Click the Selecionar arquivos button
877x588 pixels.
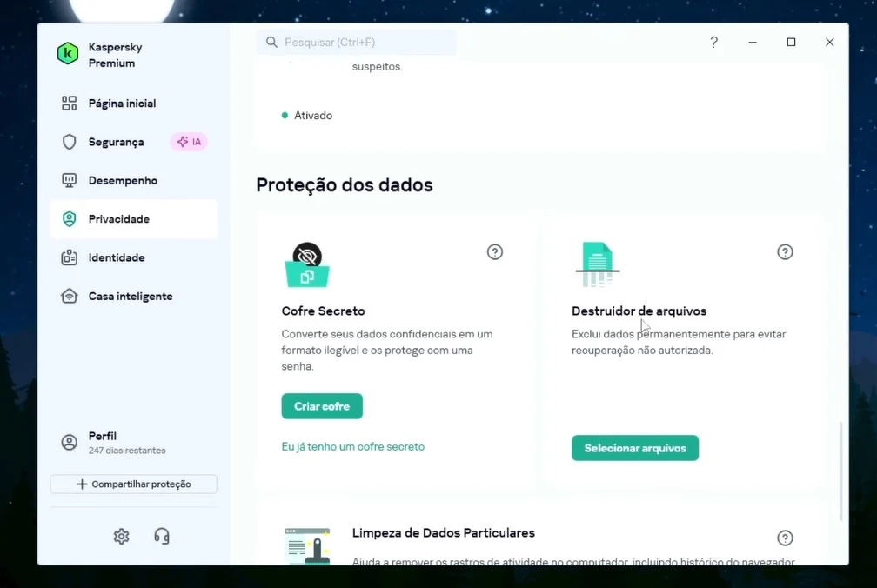coord(635,448)
